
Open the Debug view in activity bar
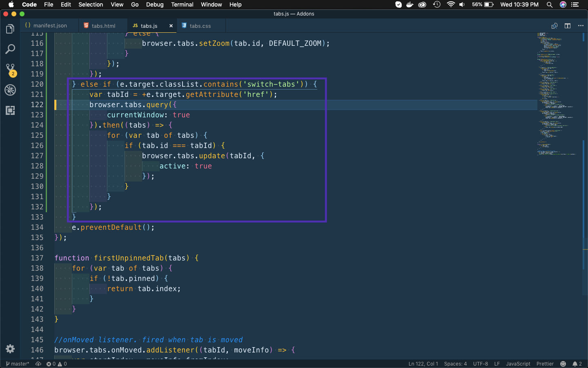click(10, 90)
